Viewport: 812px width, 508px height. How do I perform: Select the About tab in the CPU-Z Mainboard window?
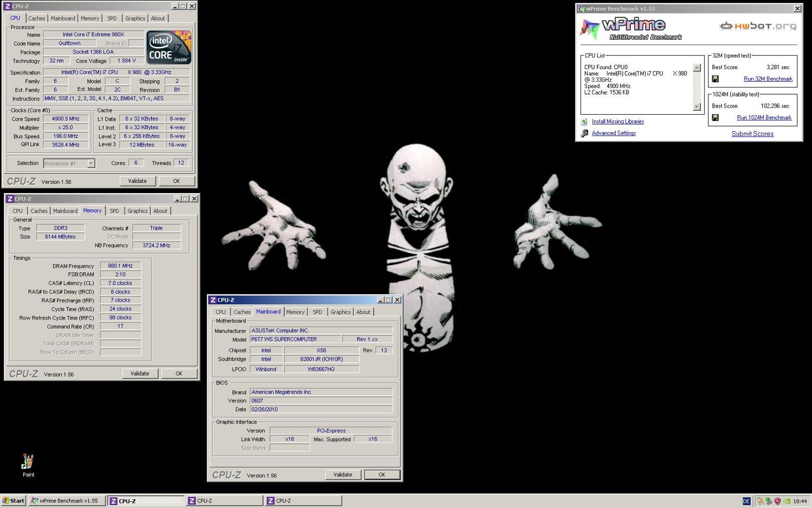point(363,312)
